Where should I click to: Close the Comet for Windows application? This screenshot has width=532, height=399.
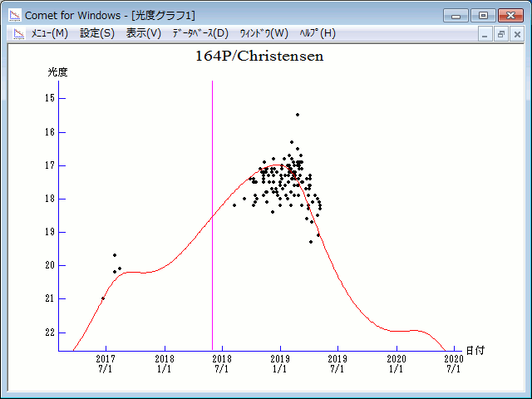point(510,15)
